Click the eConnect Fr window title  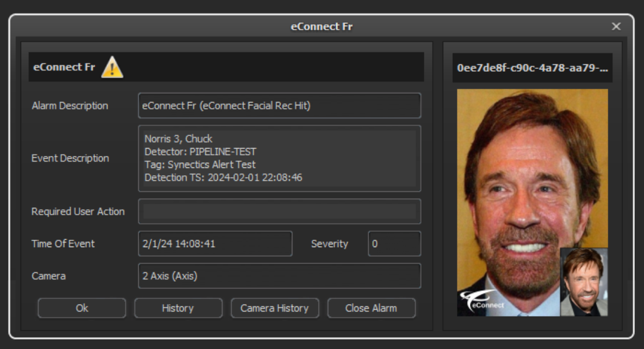[321, 26]
